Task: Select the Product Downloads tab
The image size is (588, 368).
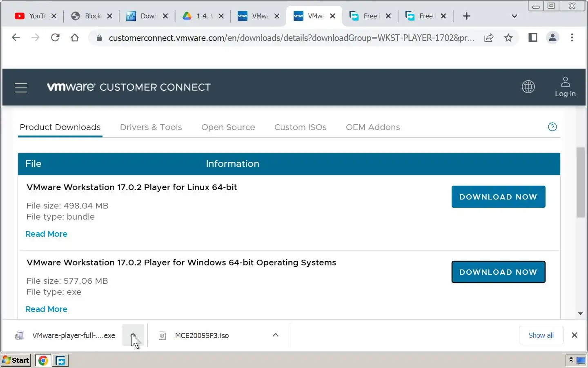Action: (60, 127)
